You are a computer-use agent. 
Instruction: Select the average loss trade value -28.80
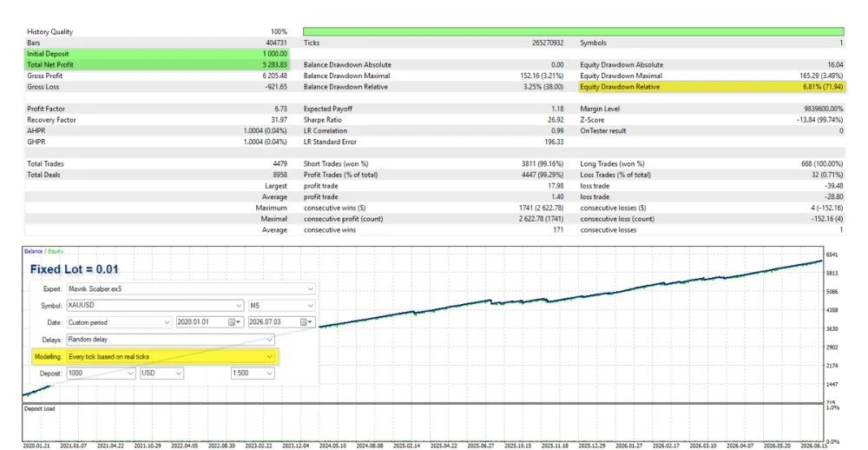coord(833,197)
